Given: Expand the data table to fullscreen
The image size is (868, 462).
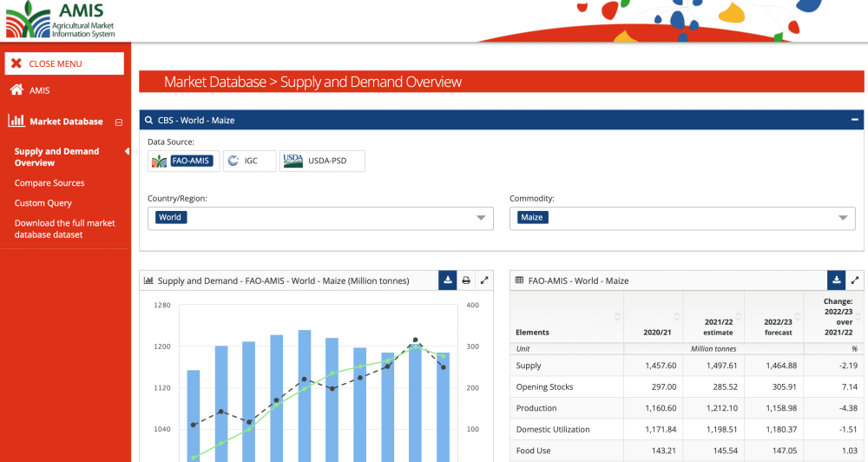Looking at the screenshot, I should pyautogui.click(x=855, y=280).
